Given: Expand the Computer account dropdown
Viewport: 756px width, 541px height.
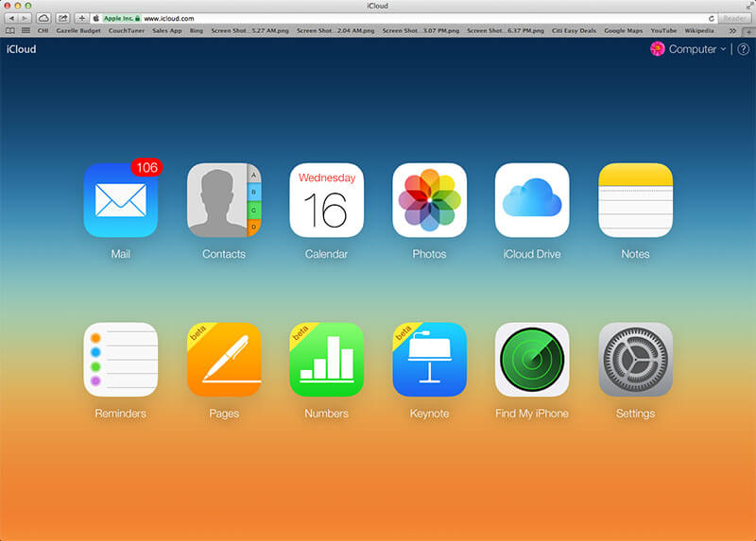Looking at the screenshot, I should tap(697, 49).
